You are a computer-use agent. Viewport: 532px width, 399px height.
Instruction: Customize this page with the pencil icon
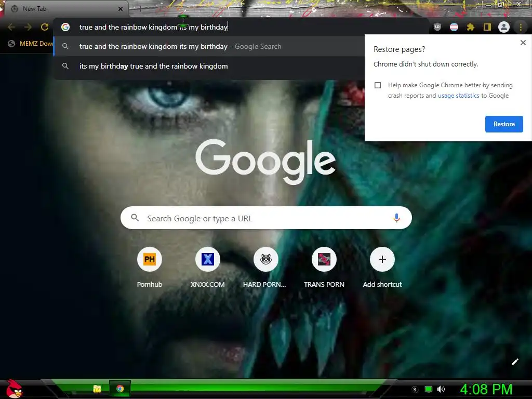point(515,362)
